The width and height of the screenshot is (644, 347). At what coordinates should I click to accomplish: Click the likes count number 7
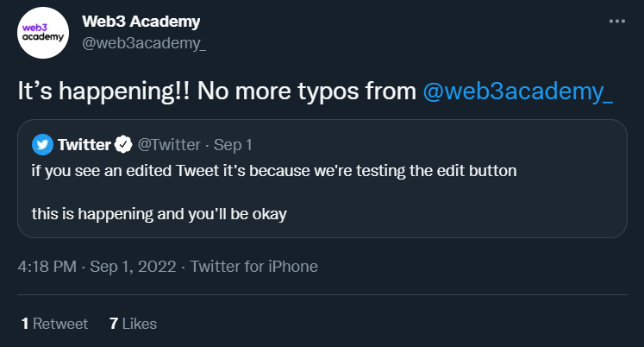tap(114, 324)
